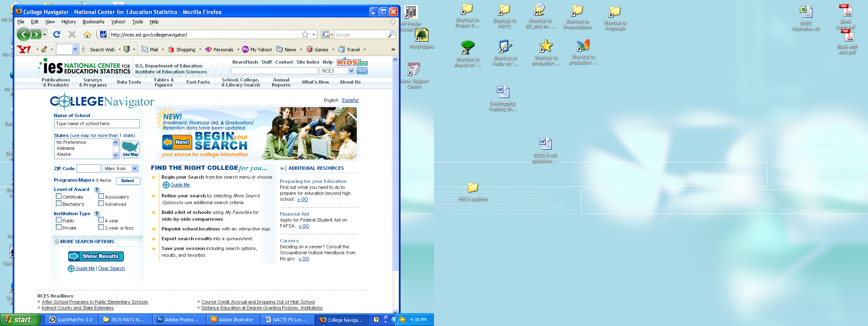The image size is (868, 326).
Task: Click the Stop loading X icon
Action: tap(72, 34)
